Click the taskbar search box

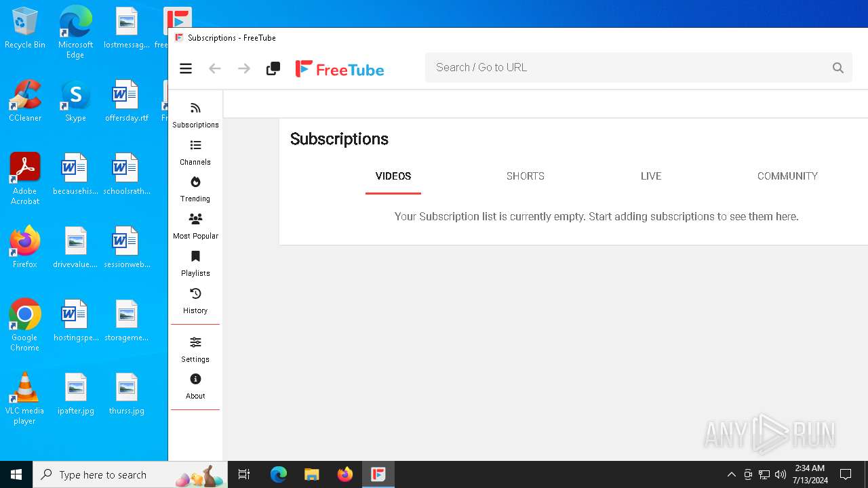click(130, 474)
